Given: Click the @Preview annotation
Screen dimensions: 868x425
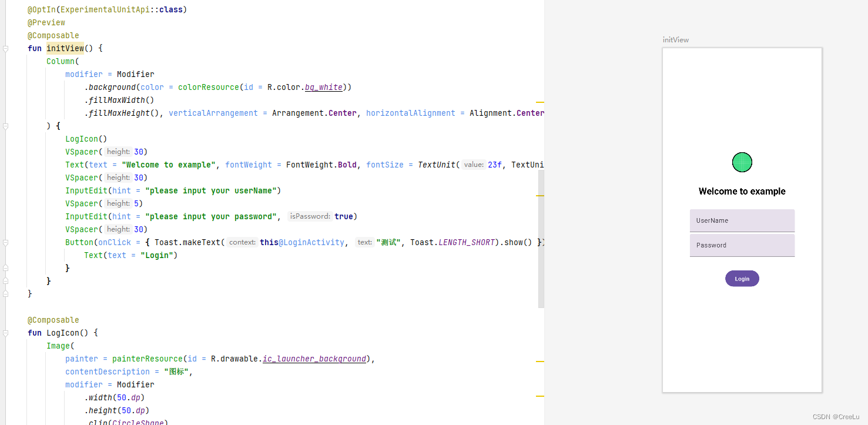Looking at the screenshot, I should (x=46, y=22).
